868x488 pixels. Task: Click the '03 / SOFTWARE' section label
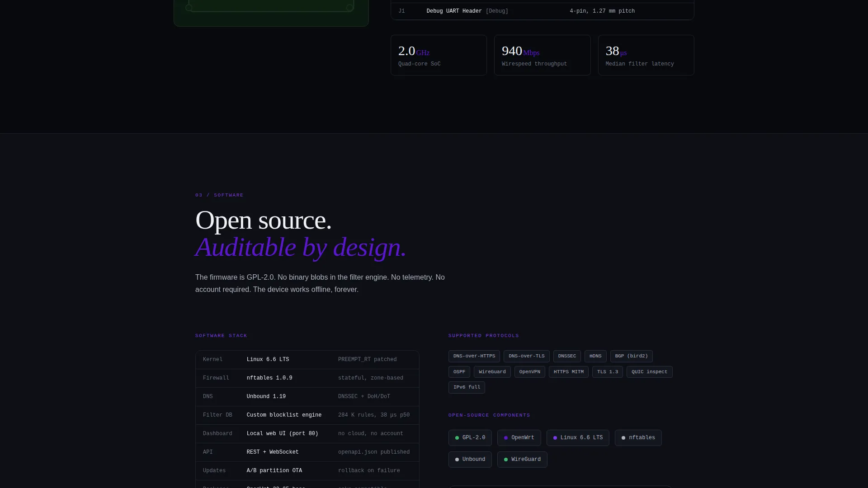219,195
